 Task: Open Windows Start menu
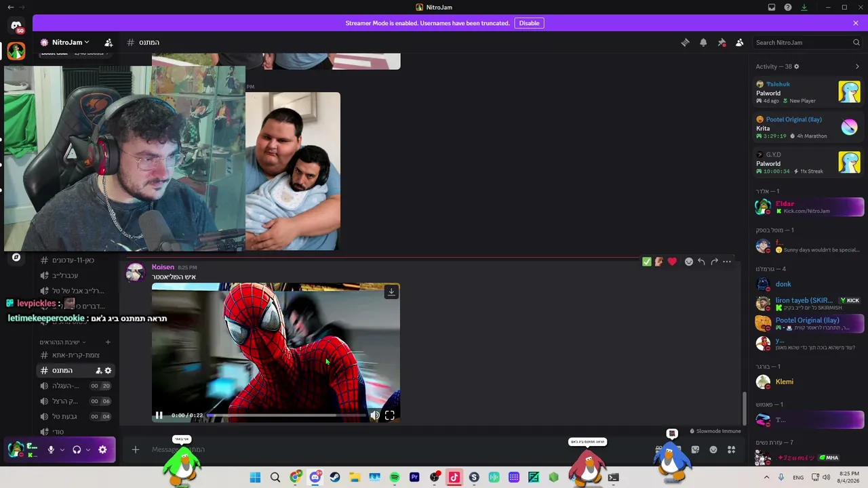(255, 477)
